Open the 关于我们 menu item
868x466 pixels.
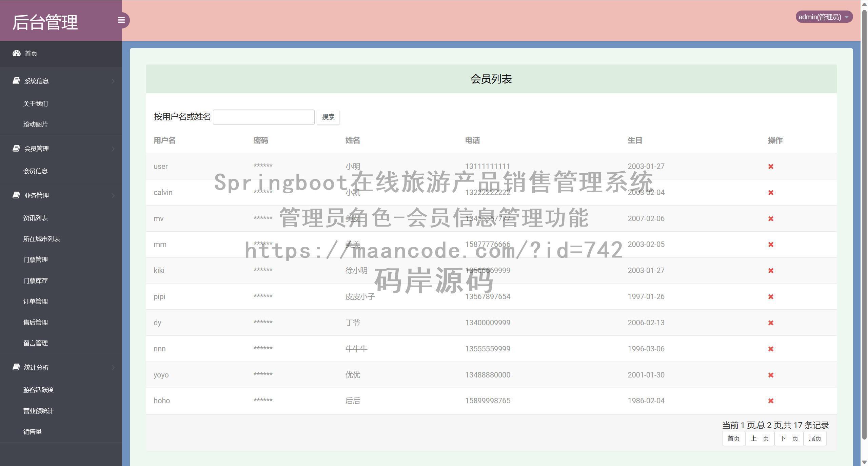click(35, 103)
